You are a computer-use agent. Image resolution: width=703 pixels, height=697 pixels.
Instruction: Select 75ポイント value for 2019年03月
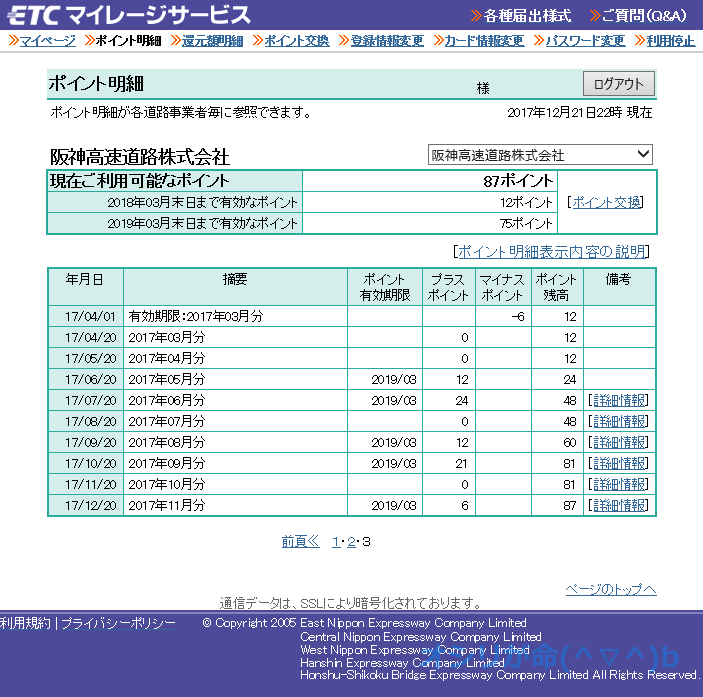[x=526, y=223]
